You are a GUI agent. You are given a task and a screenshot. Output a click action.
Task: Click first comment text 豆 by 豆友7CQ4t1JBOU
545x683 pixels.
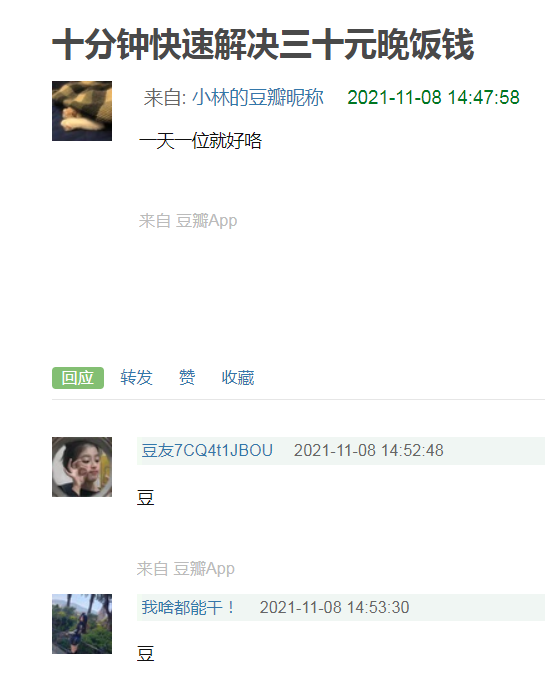[x=146, y=497]
